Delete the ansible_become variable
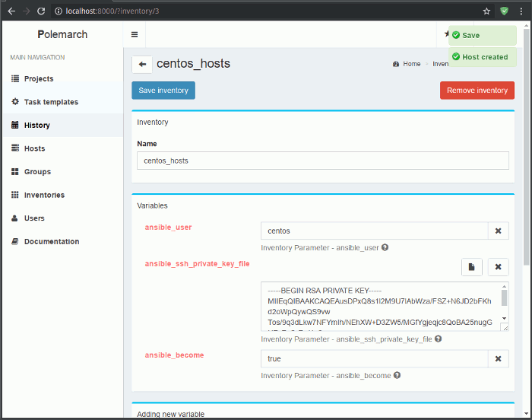532x420 pixels. click(498, 359)
